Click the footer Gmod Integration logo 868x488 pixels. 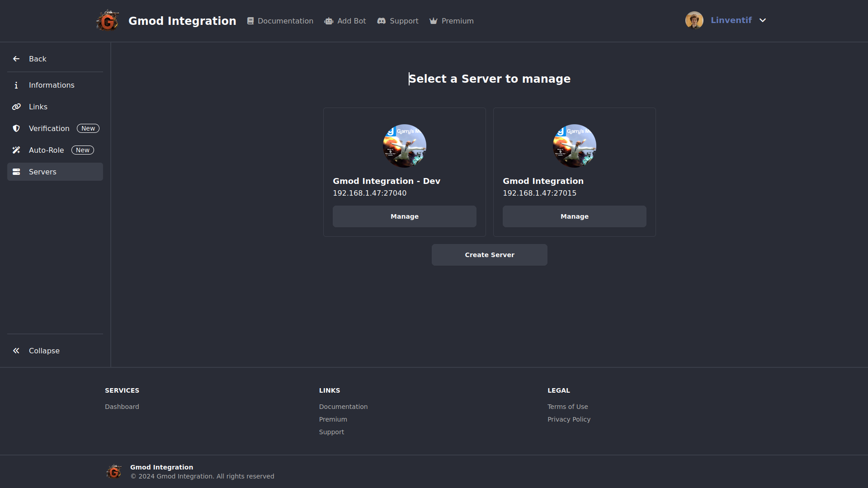click(114, 472)
